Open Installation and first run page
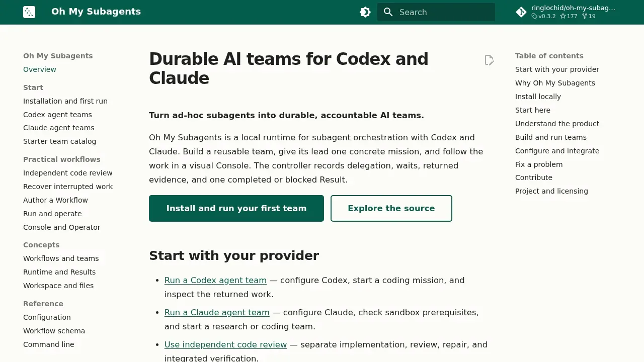This screenshot has height=362, width=644. coord(65,101)
